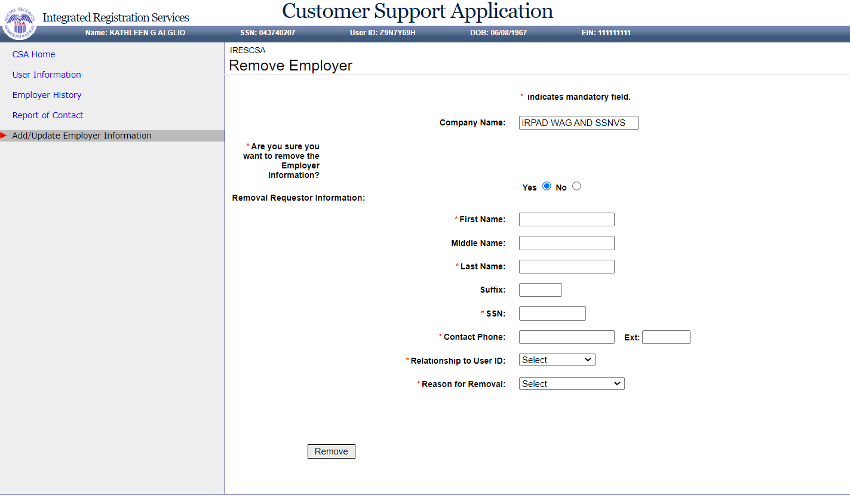Click into the Last Name field
The width and height of the screenshot is (850, 504).
pyautogui.click(x=566, y=267)
